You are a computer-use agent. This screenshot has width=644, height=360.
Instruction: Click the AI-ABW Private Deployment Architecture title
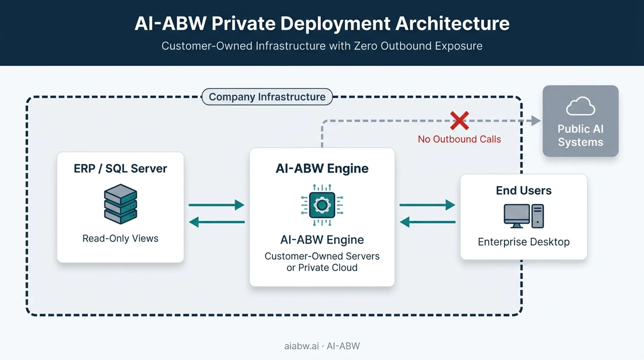322,23
